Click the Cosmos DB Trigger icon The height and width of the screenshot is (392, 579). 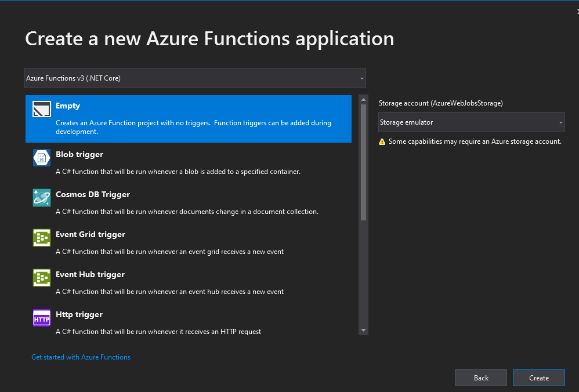(41, 197)
